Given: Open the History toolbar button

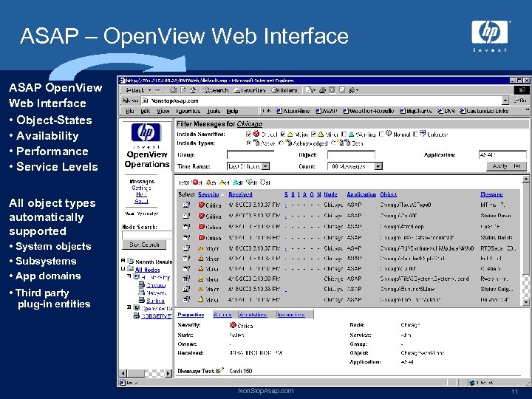Looking at the screenshot, I should (x=284, y=90).
